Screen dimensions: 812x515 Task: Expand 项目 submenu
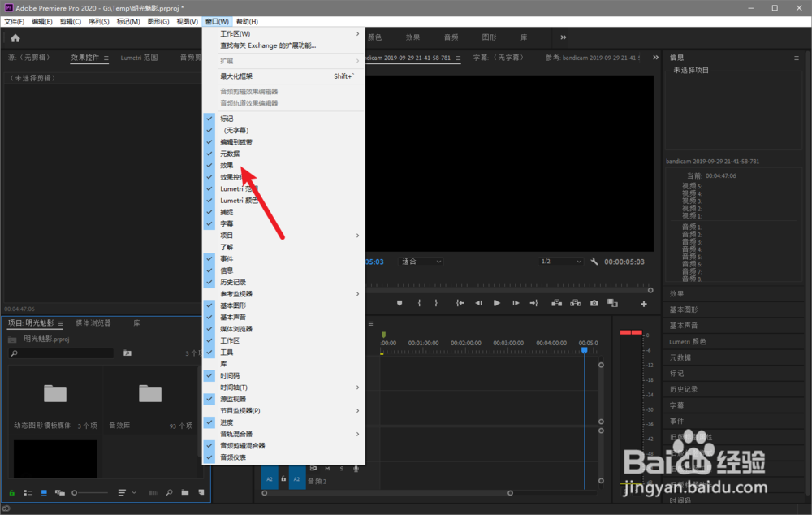(283, 236)
